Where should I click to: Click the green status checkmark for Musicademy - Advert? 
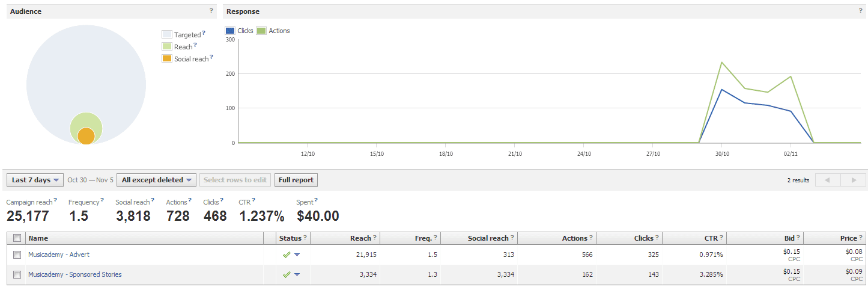[x=287, y=255]
